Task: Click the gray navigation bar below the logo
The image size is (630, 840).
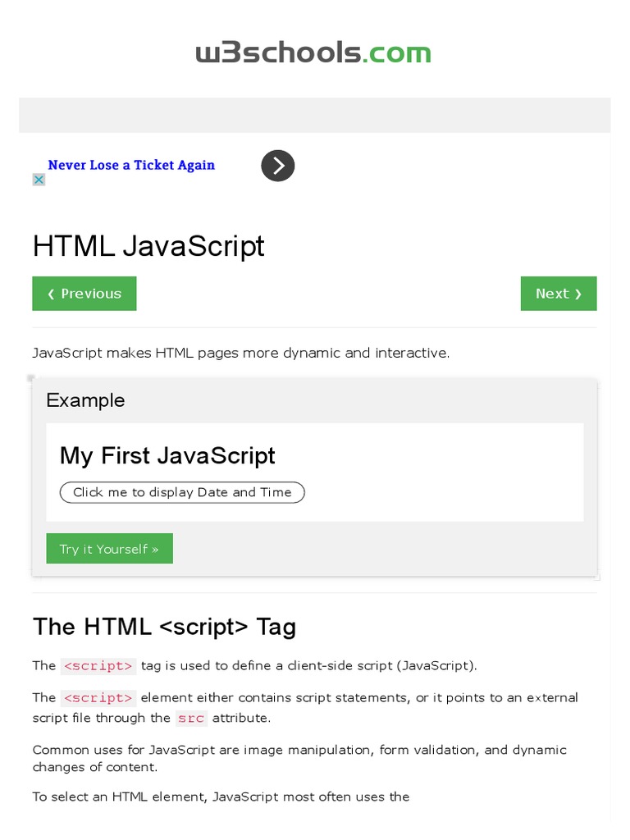Action: click(x=315, y=115)
